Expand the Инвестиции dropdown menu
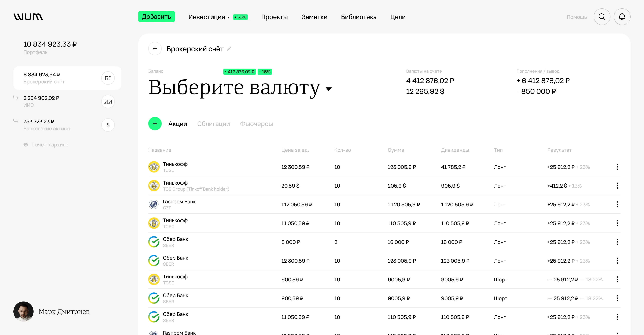Viewport: 644px width, 335px height. click(209, 17)
